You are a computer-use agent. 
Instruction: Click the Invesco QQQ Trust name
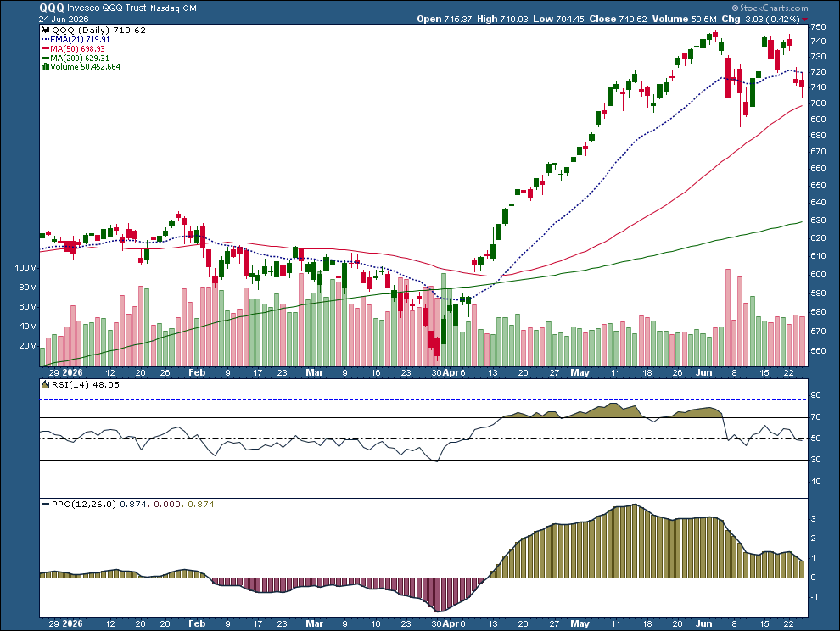click(107, 8)
